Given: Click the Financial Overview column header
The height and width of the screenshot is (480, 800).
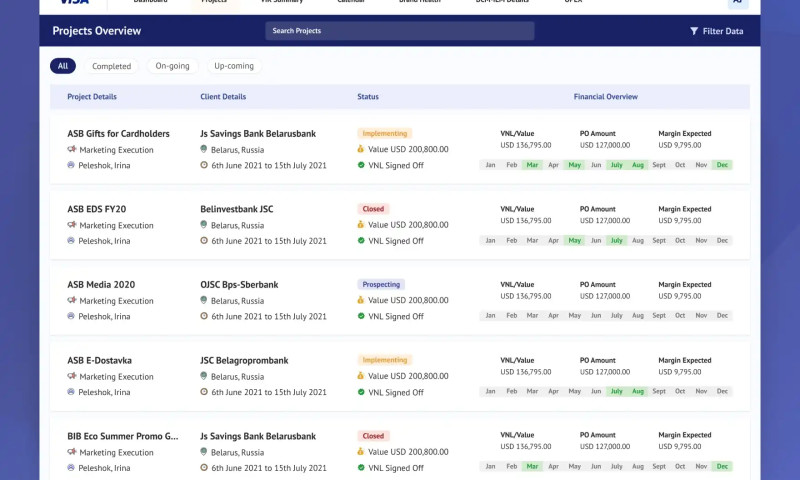Looking at the screenshot, I should 605,97.
